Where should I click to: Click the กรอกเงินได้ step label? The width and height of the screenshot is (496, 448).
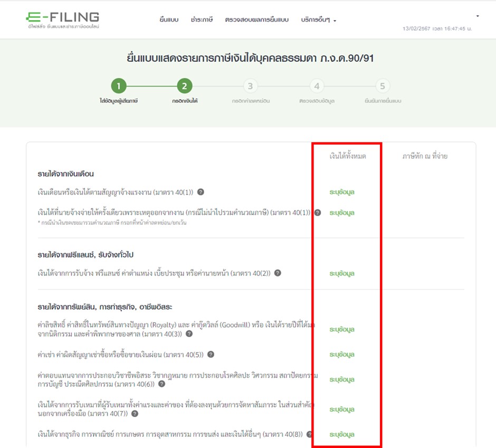[x=185, y=101]
